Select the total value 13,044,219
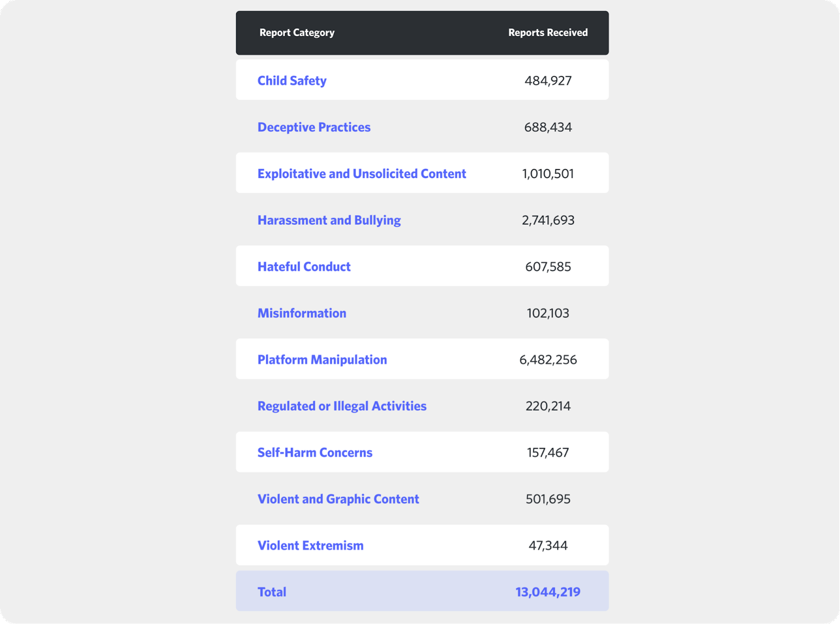The width and height of the screenshot is (840, 624). (547, 591)
